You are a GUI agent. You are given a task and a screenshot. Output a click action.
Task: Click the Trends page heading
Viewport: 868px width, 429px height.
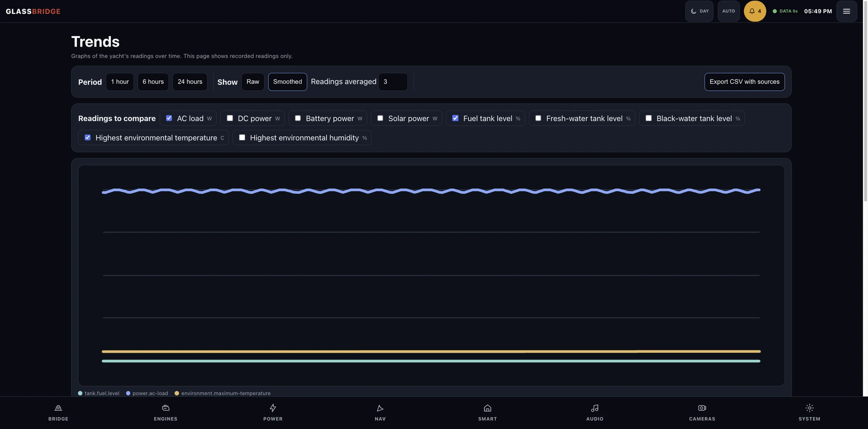point(95,42)
